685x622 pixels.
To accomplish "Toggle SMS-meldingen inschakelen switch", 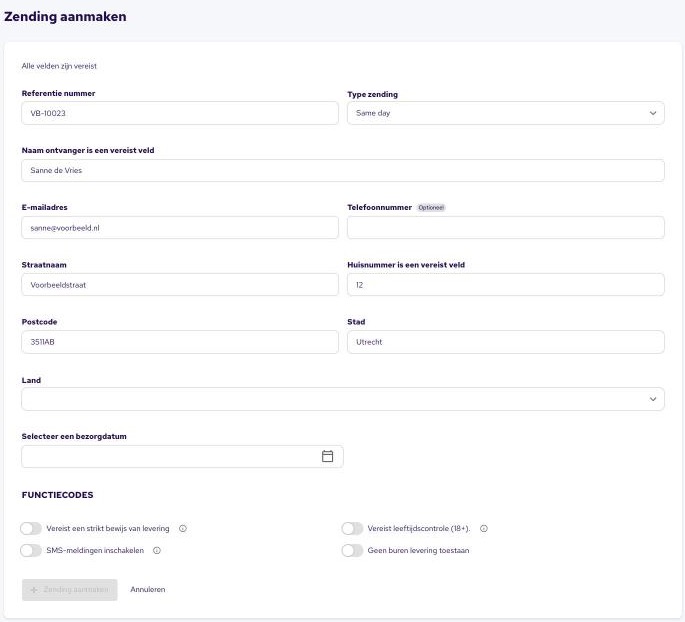I will pos(31,550).
